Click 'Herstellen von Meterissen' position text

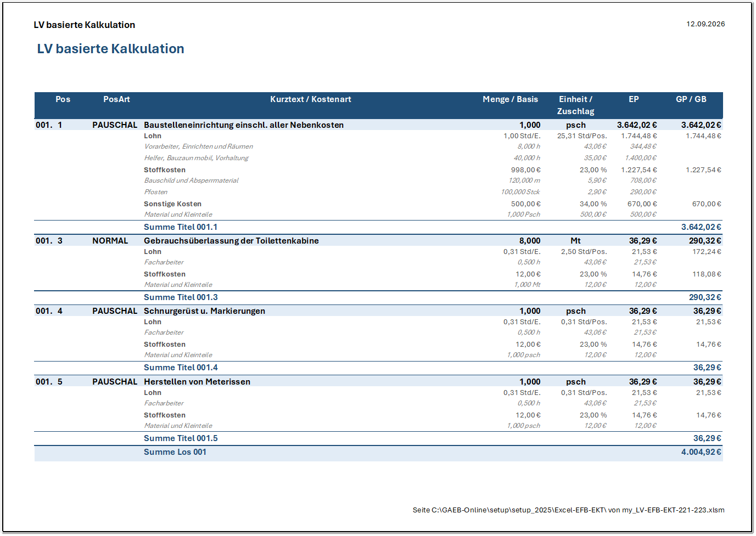197,382
